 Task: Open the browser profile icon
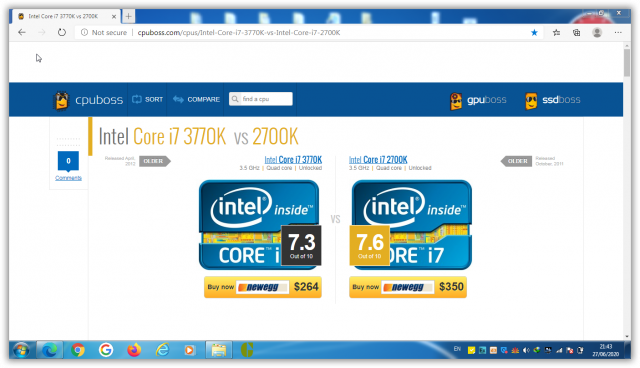click(597, 33)
